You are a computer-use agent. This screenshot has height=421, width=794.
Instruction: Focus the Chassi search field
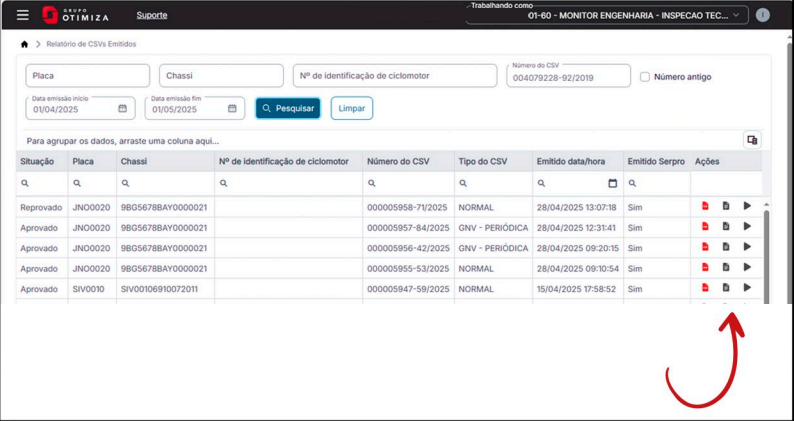tap(221, 76)
